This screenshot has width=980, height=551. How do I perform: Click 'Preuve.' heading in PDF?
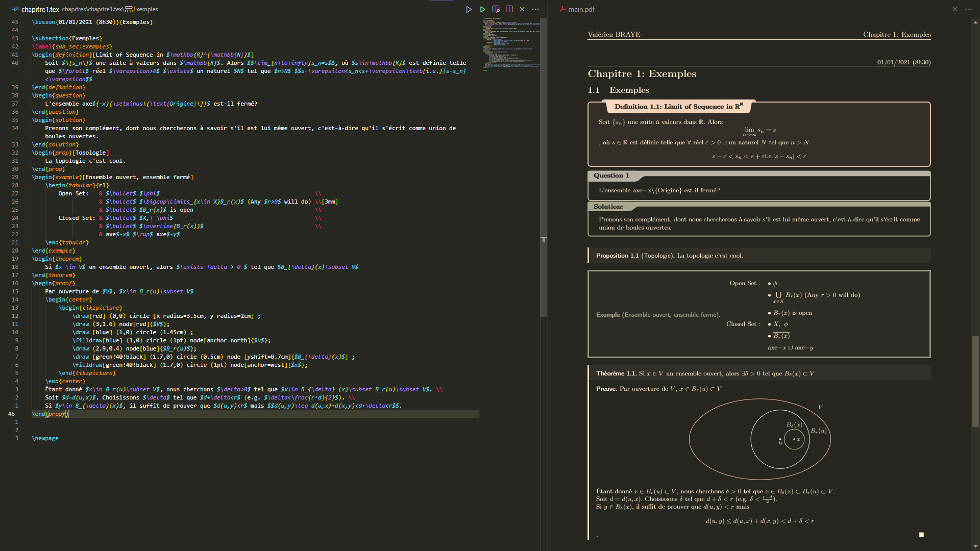tap(606, 389)
